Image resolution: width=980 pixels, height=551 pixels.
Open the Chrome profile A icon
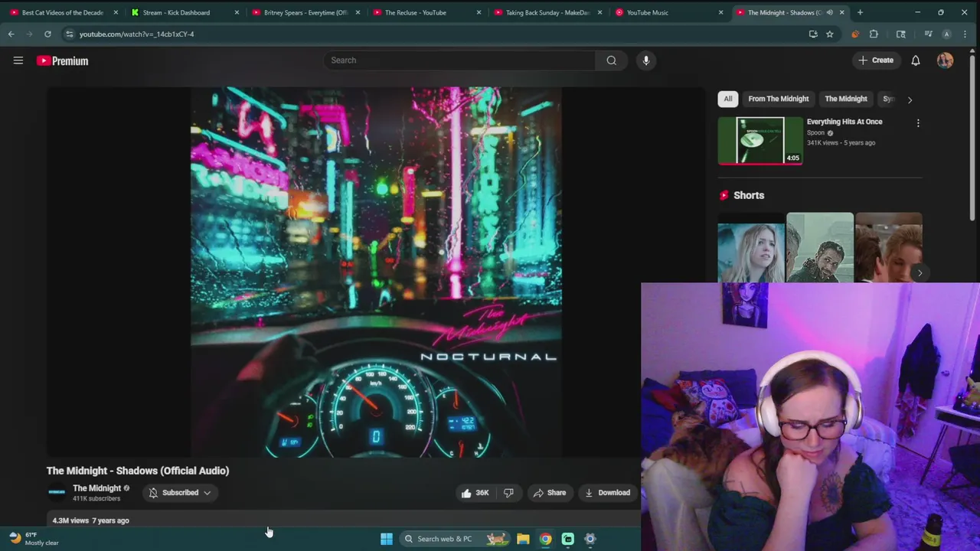pos(946,34)
